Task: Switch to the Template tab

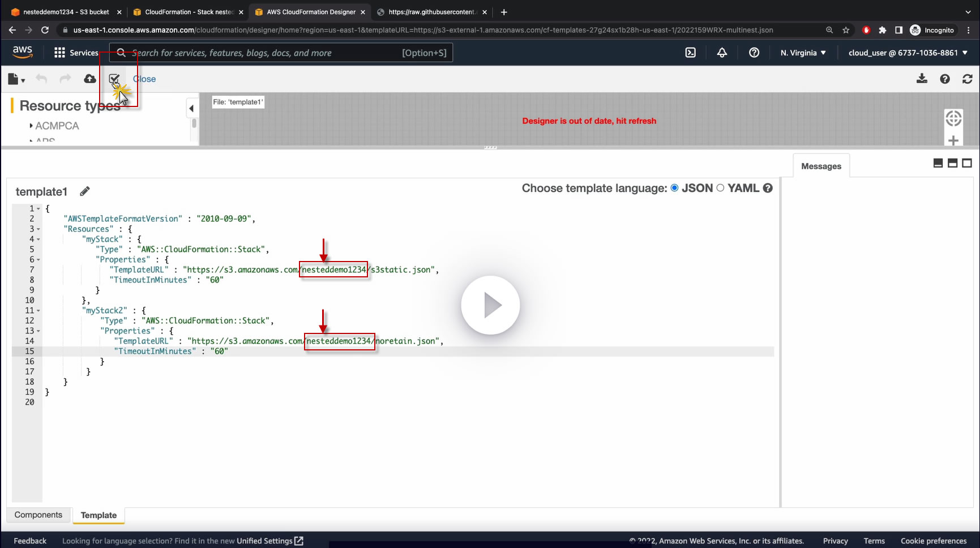Action: click(x=99, y=515)
